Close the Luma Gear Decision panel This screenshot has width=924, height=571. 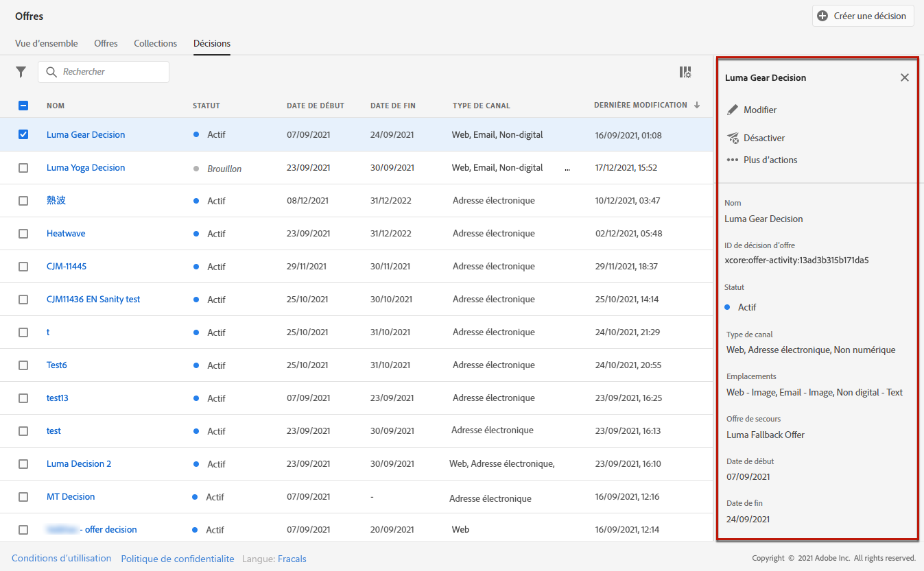(904, 77)
